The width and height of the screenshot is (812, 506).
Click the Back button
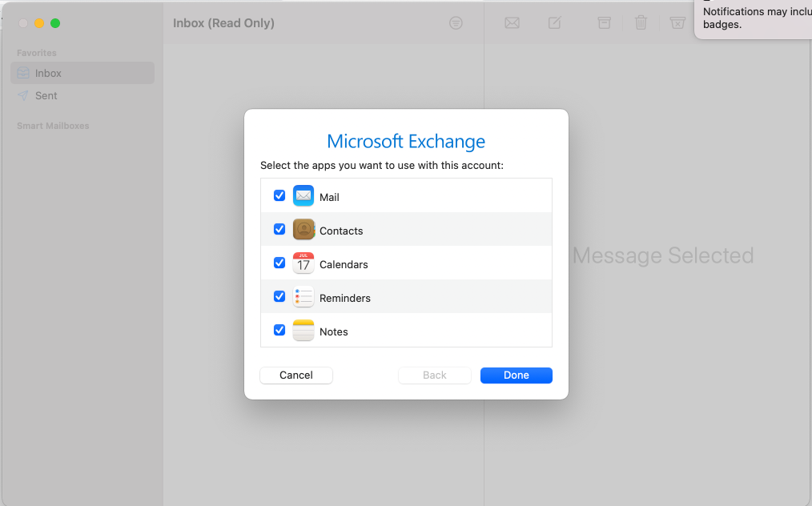click(x=435, y=375)
